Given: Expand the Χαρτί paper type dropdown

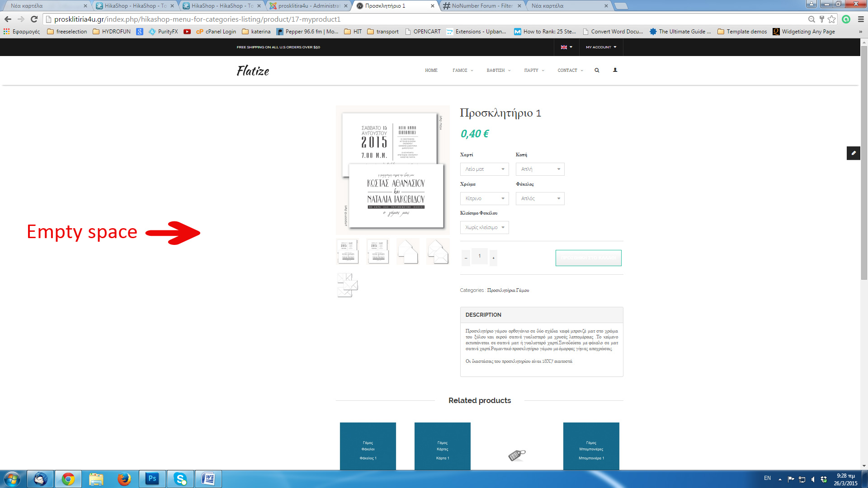Looking at the screenshot, I should (x=484, y=169).
